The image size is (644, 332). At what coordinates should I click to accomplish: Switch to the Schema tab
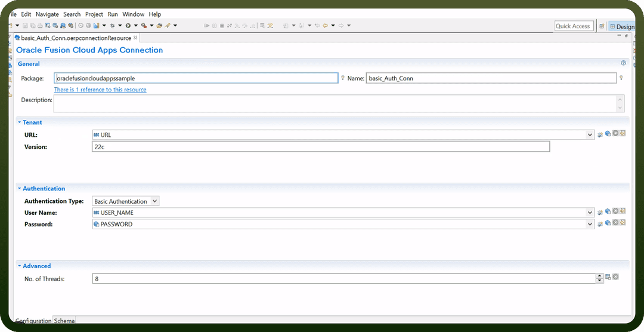click(64, 321)
